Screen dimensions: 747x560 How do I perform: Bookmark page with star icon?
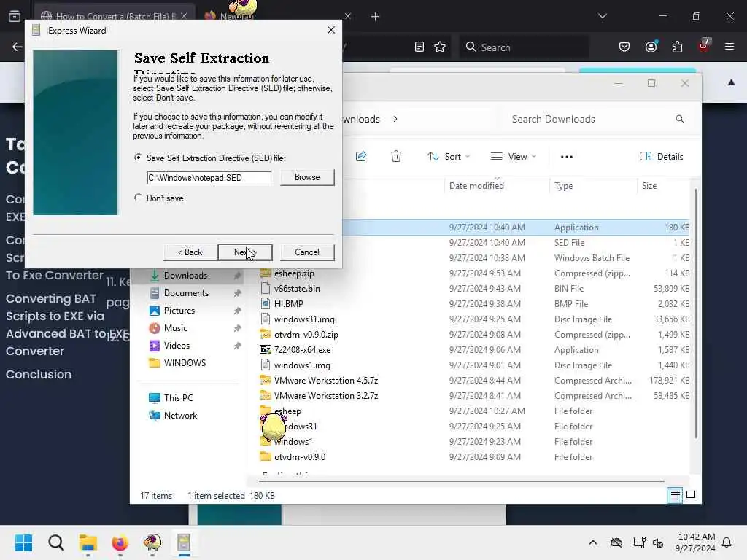440,47
